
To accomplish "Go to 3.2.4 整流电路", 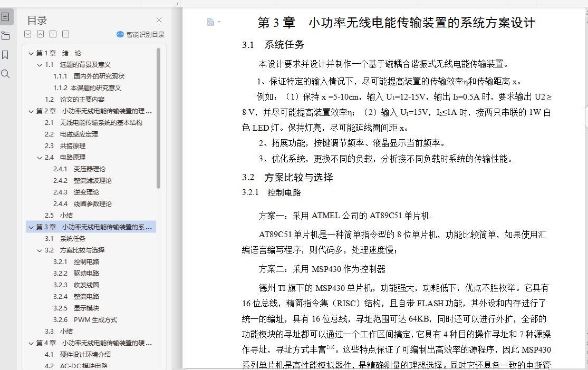I will (76, 297).
